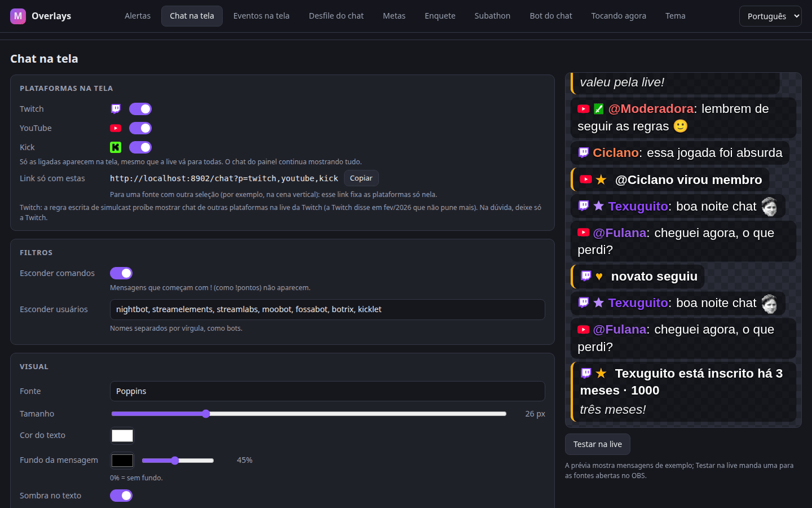
Task: Open the Tocando agora tab
Action: 619,16
